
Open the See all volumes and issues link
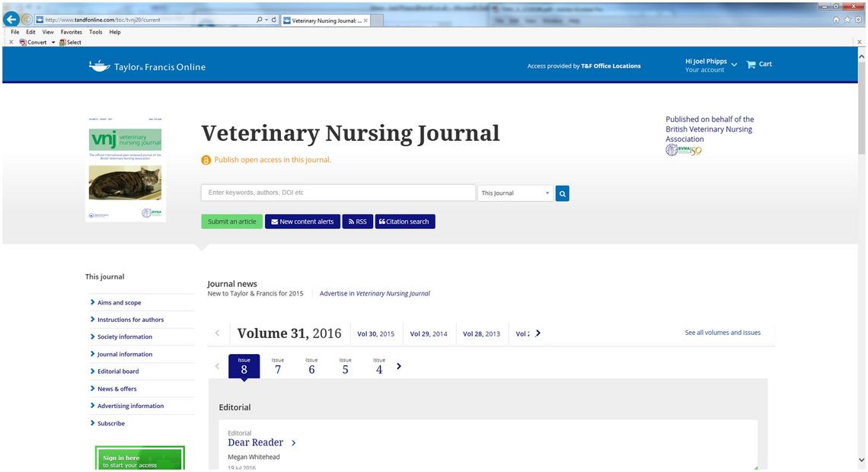coord(723,333)
